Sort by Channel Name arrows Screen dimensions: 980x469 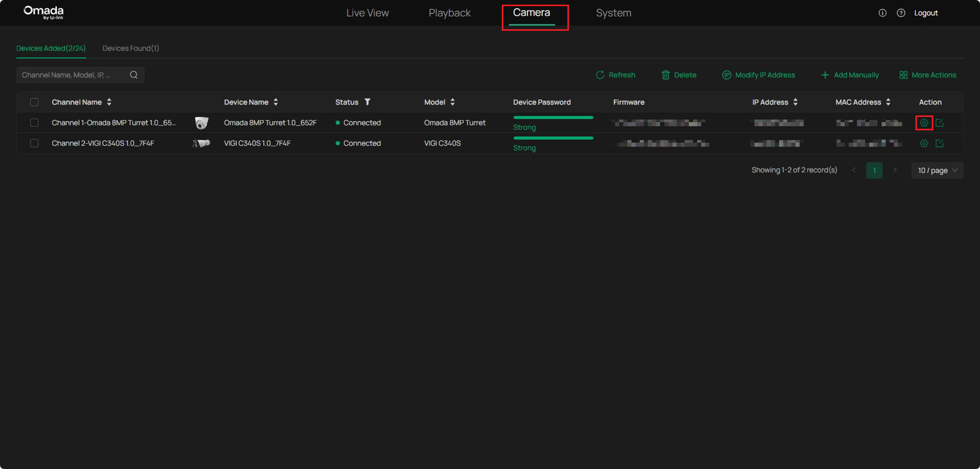coord(109,102)
